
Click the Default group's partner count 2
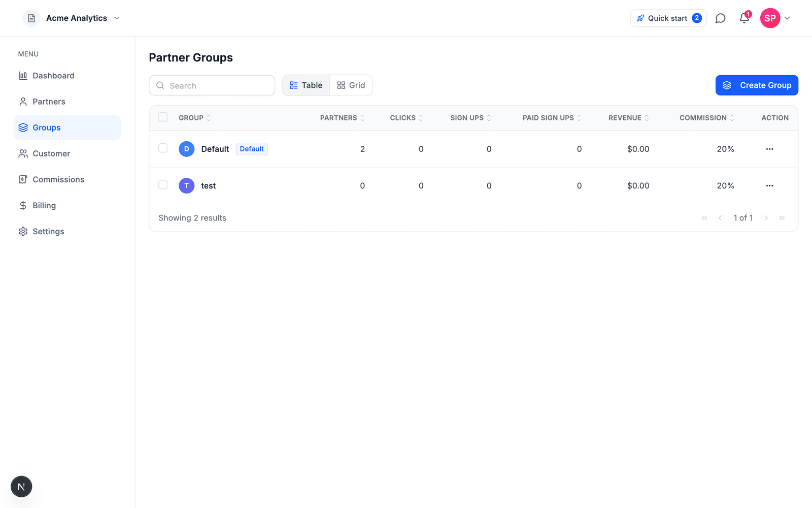(362, 149)
